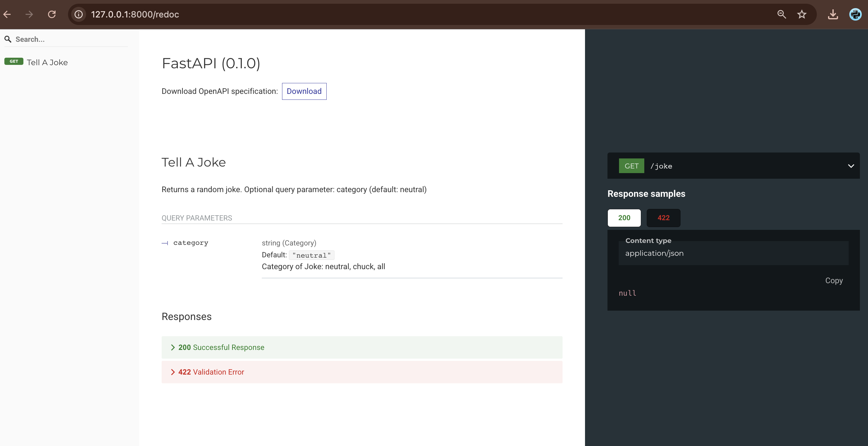Image resolution: width=868 pixels, height=446 pixels.
Task: Click the zoom magnifier icon in address bar
Action: (781, 14)
